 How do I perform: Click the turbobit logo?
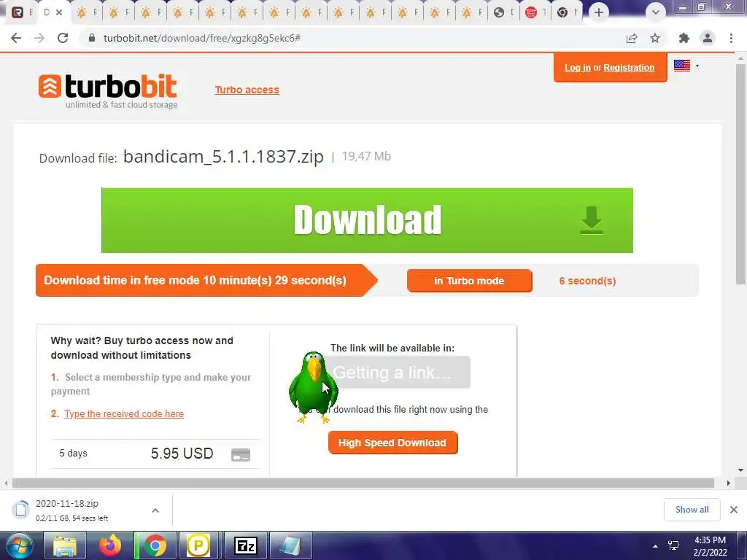pyautogui.click(x=108, y=91)
